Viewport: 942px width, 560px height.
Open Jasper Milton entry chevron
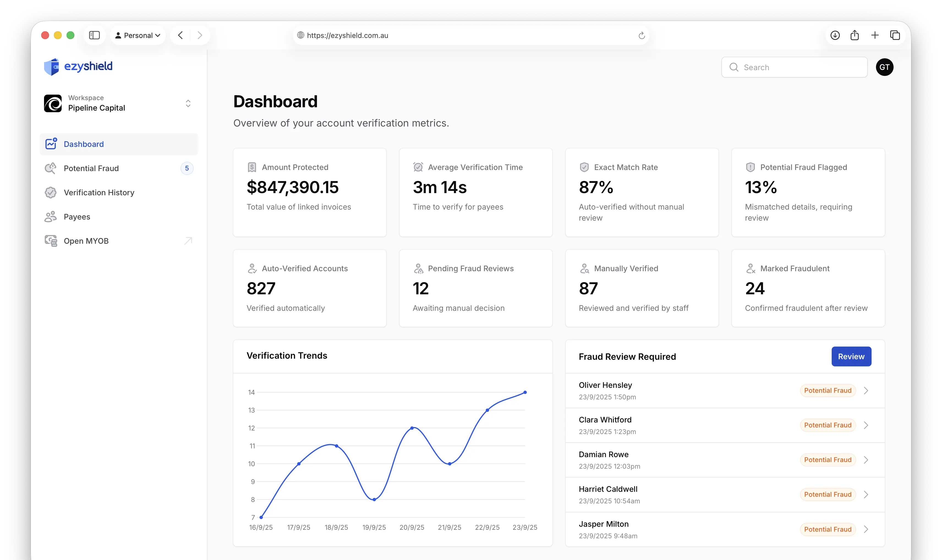(x=866, y=529)
